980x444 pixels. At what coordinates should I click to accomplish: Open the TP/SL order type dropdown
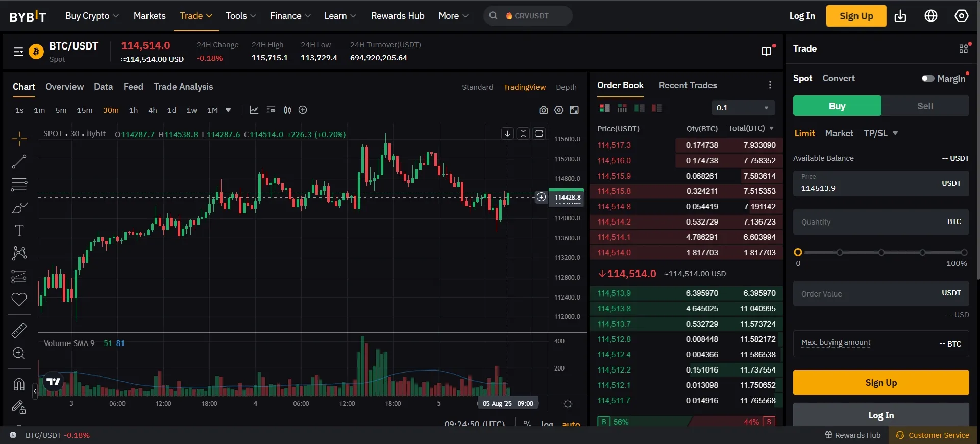881,133
